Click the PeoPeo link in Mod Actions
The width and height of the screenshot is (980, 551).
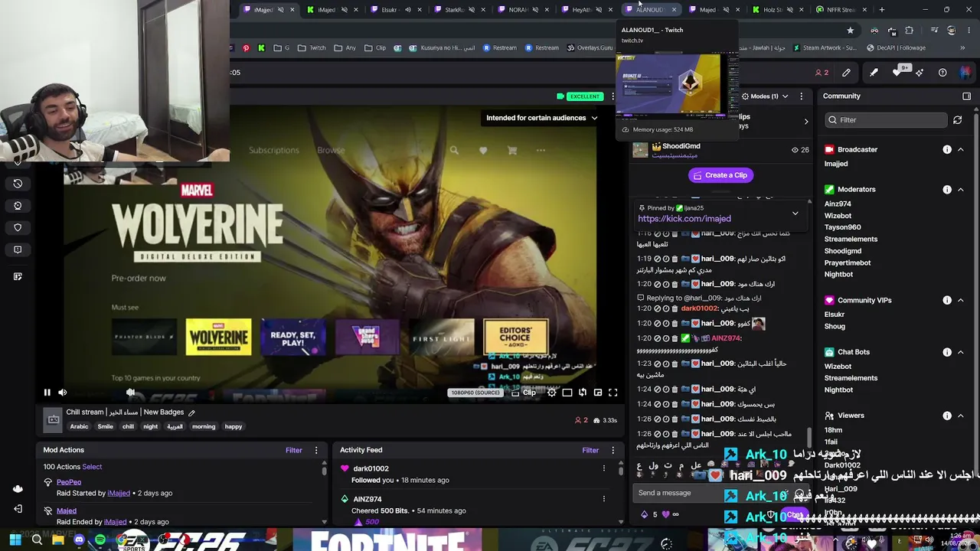69,482
